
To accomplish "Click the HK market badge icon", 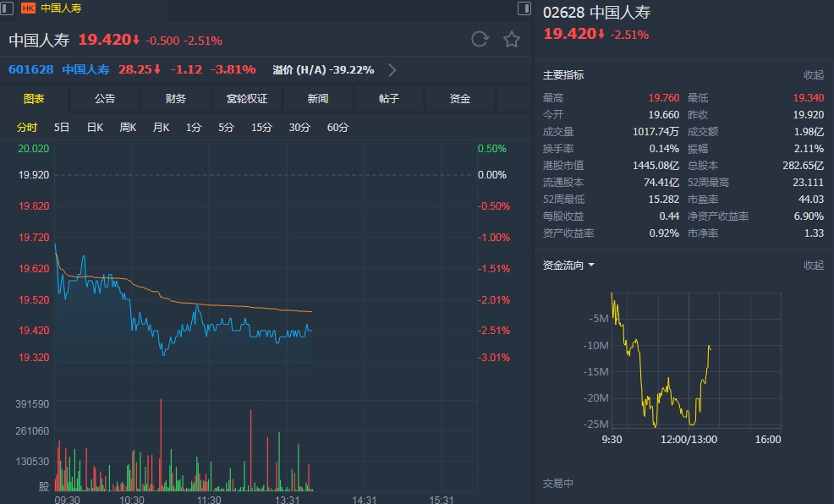I will click(28, 8).
